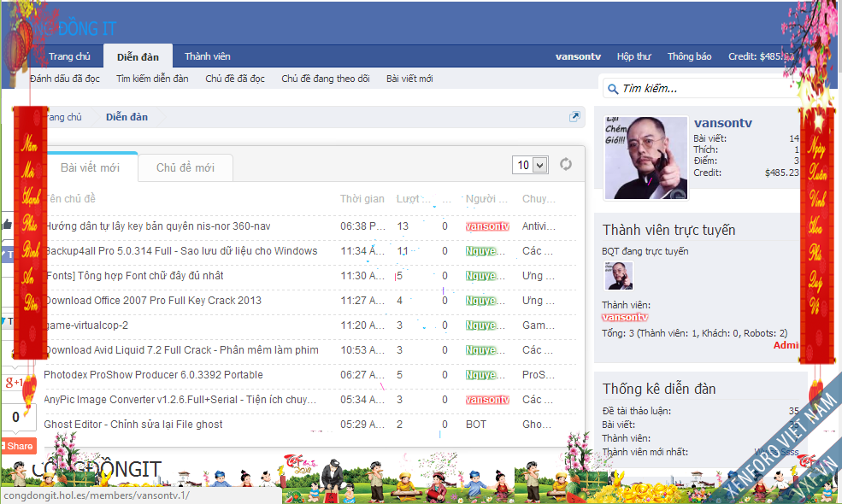Image resolution: width=842 pixels, height=504 pixels.
Task: Open Chủ đề đã đọc link
Action: pos(235,79)
